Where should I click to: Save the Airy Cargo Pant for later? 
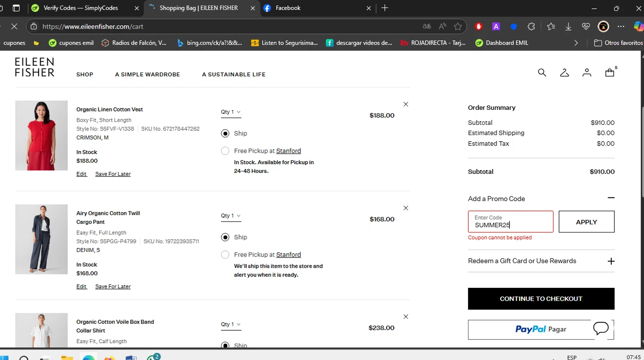tap(113, 287)
